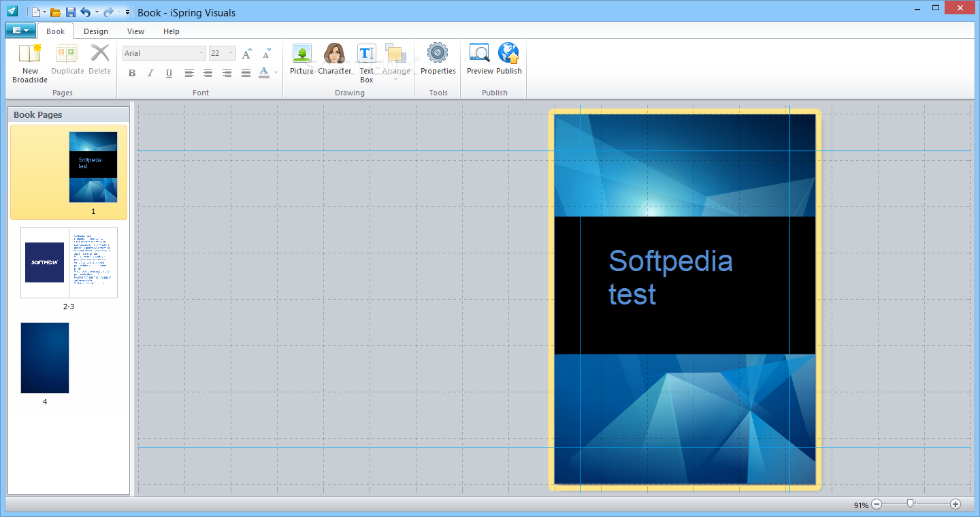Open the Properties gear tool
The image size is (980, 517).
tap(438, 59)
